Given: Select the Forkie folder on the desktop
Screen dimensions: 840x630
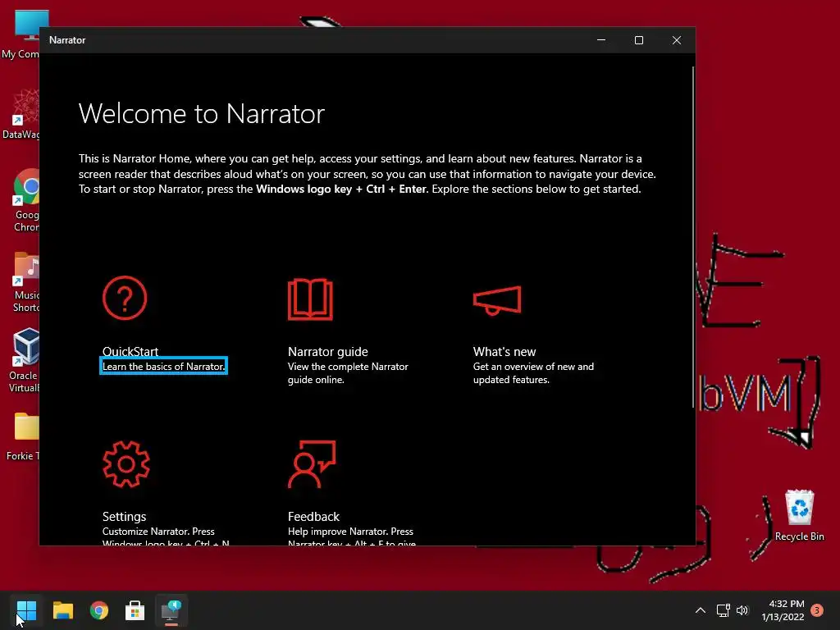Looking at the screenshot, I should [22, 436].
